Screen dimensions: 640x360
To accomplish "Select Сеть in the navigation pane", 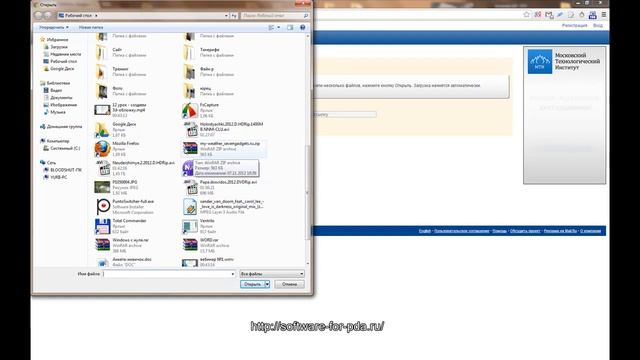I will coord(48,162).
